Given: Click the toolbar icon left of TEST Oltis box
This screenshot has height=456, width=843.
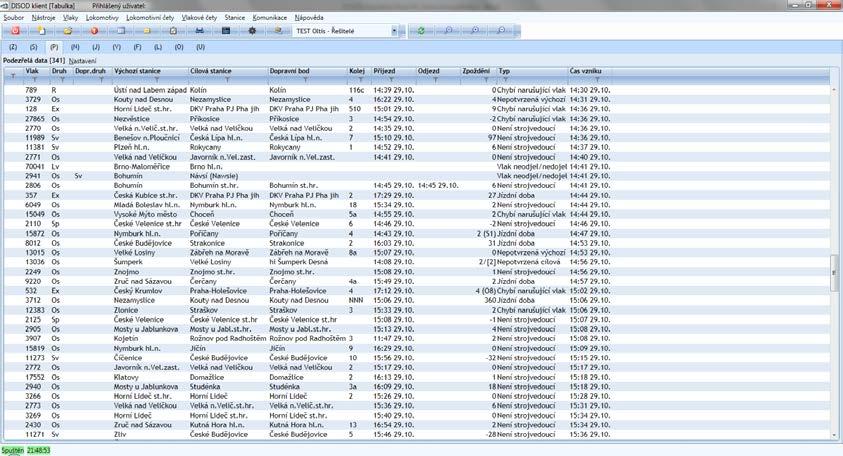Looking at the screenshot, I should pyautogui.click(x=278, y=31).
